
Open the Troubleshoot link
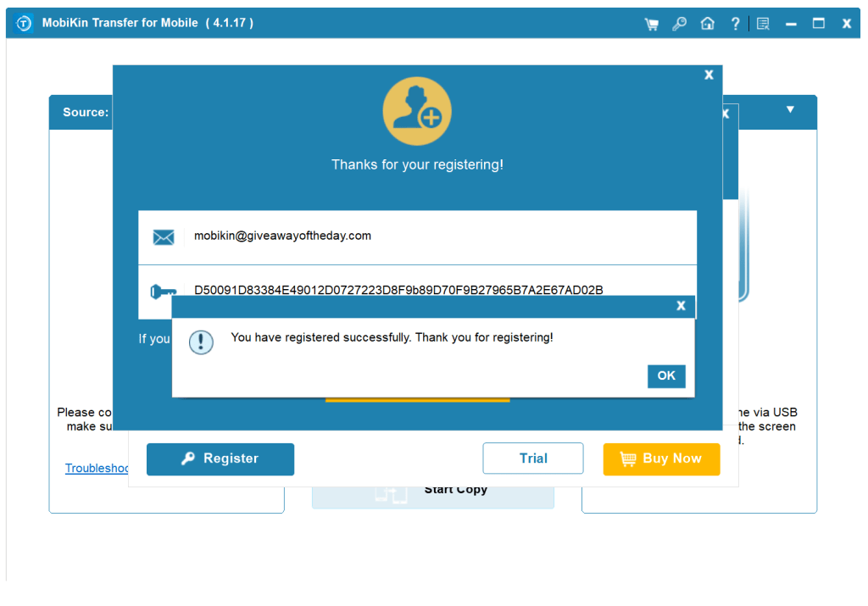(x=97, y=468)
